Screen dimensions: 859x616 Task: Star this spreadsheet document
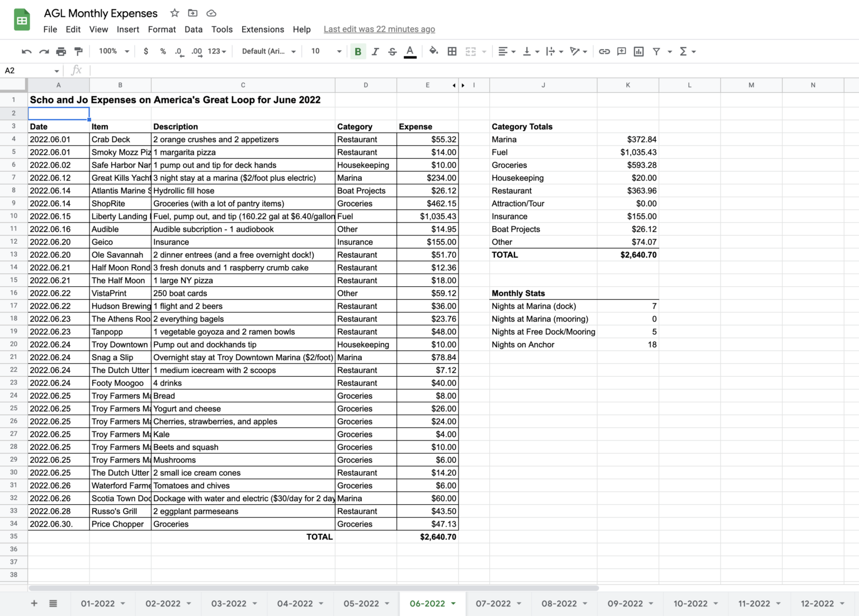click(174, 13)
